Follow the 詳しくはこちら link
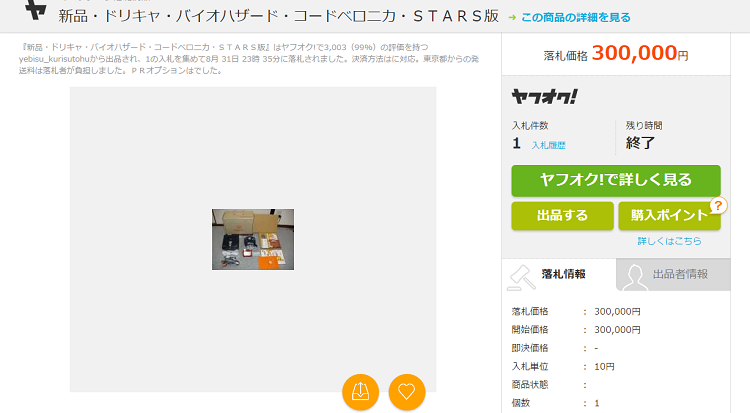This screenshot has height=413, width=750. pos(669,241)
